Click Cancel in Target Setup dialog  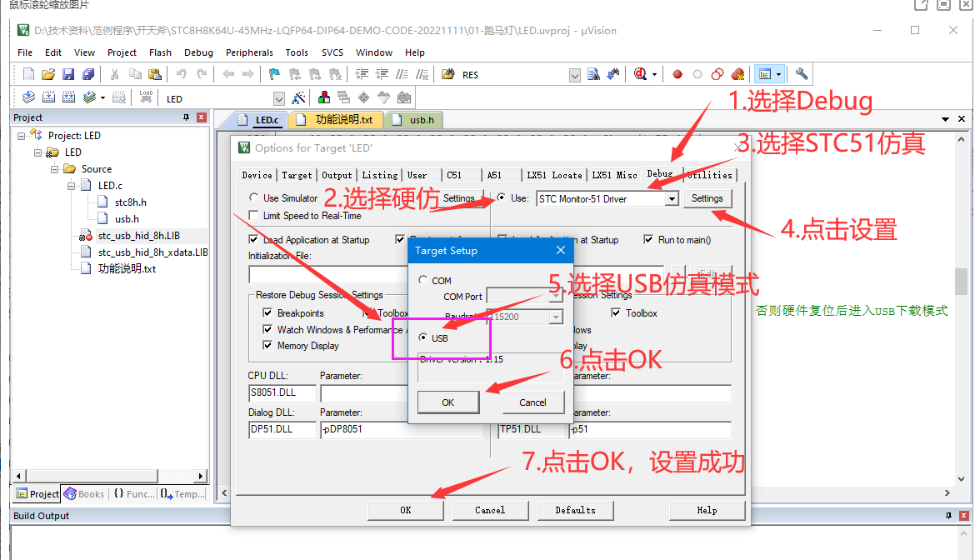[532, 402]
